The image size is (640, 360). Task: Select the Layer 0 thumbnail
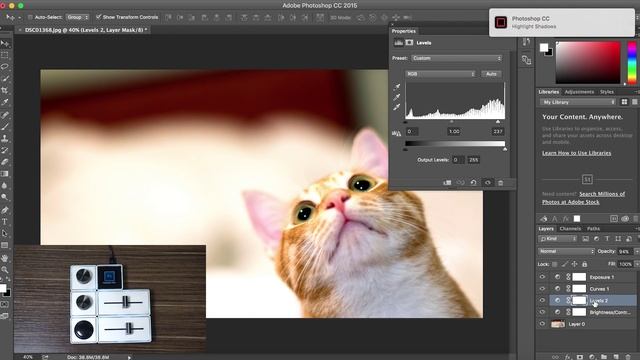[558, 324]
